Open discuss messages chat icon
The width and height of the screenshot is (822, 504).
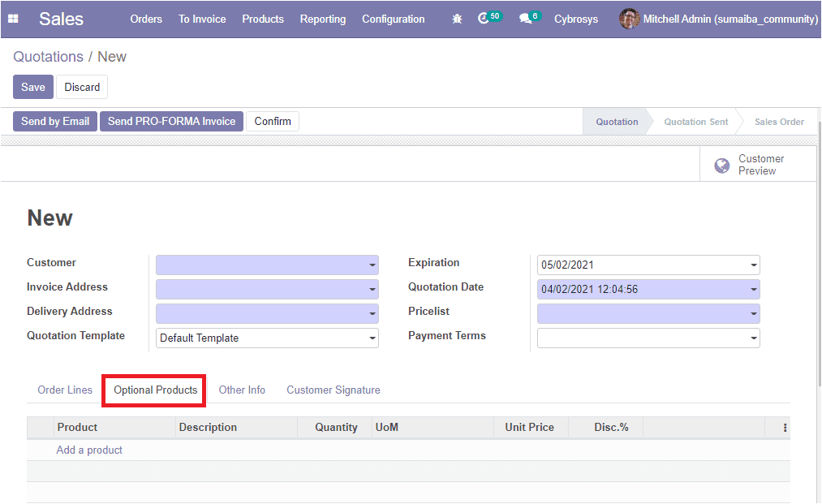[x=526, y=19]
